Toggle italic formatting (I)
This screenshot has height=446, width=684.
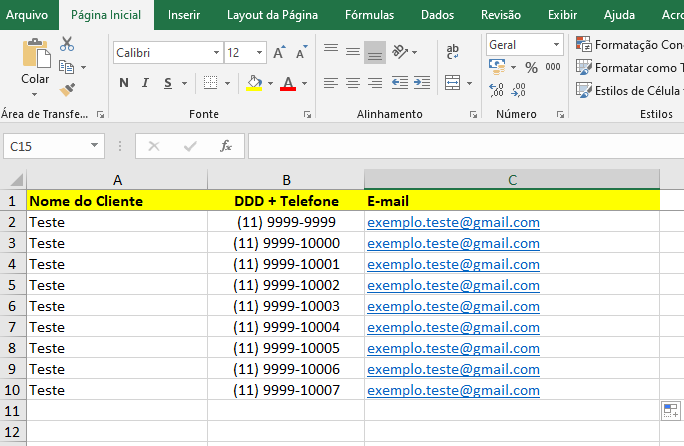pos(146,83)
